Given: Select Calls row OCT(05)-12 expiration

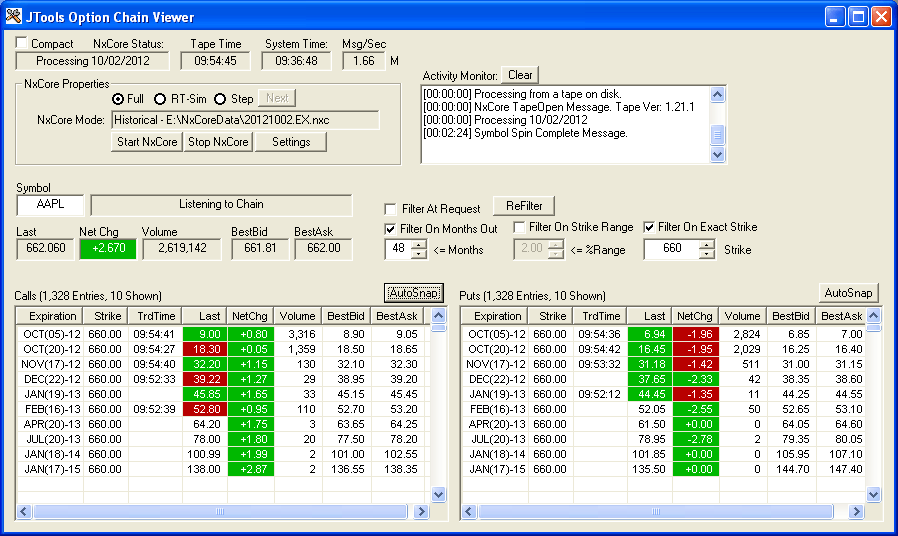Looking at the screenshot, I should pyautogui.click(x=50, y=334).
